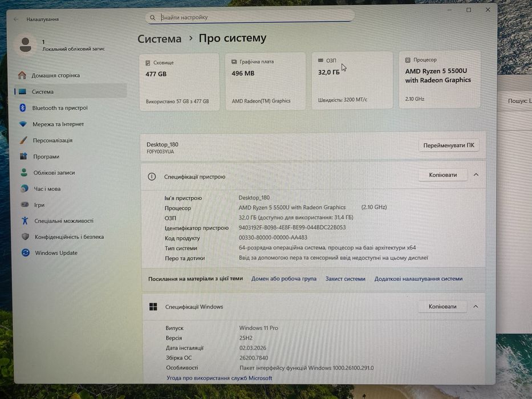
Task: Open Домен або робоча група link
Action: [x=283, y=279]
